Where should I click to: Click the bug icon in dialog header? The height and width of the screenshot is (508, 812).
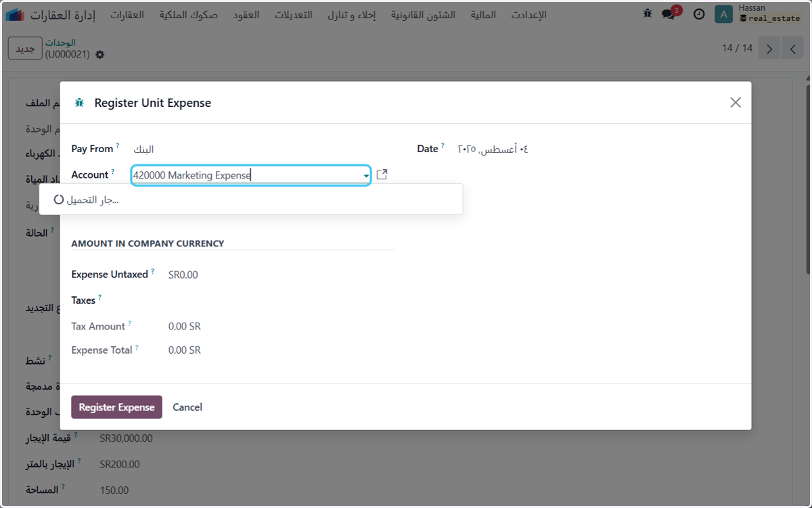point(79,103)
